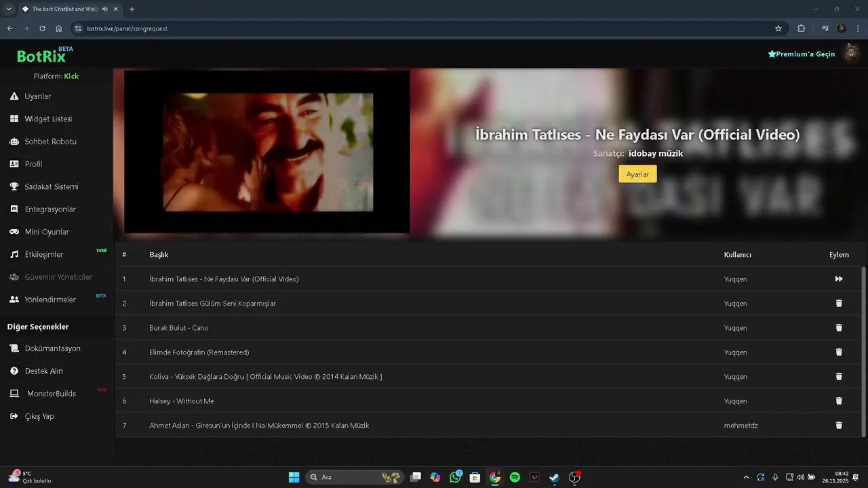Reload the page in browser
868x488 pixels.
coord(42,28)
